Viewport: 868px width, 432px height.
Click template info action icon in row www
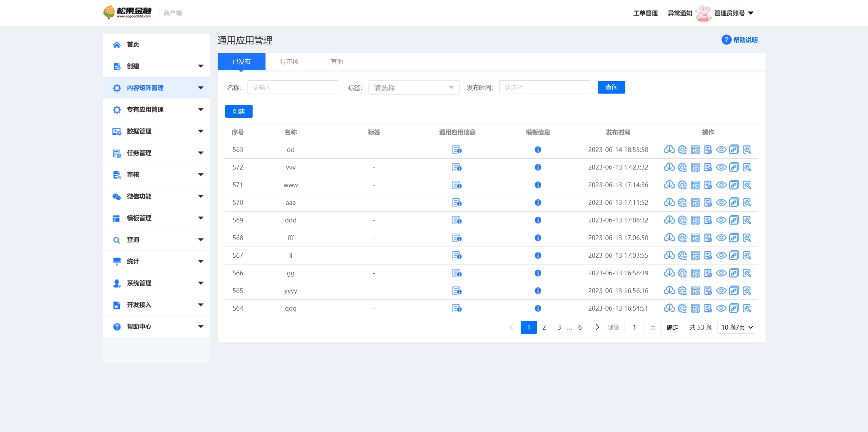[695, 185]
